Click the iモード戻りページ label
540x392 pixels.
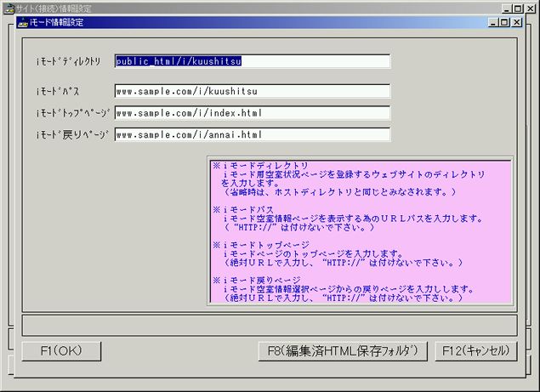[x=72, y=134]
